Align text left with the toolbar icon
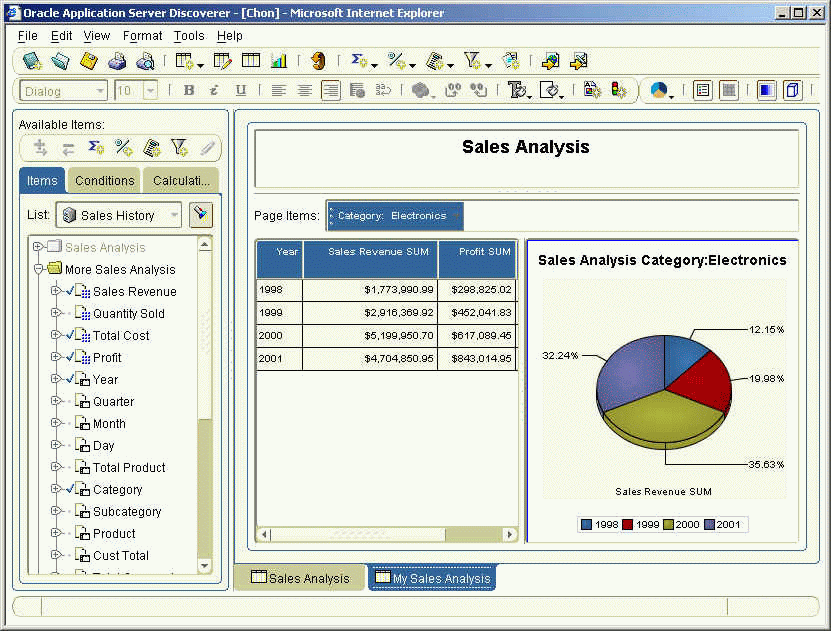Viewport: 831px width, 631px height. point(279,91)
